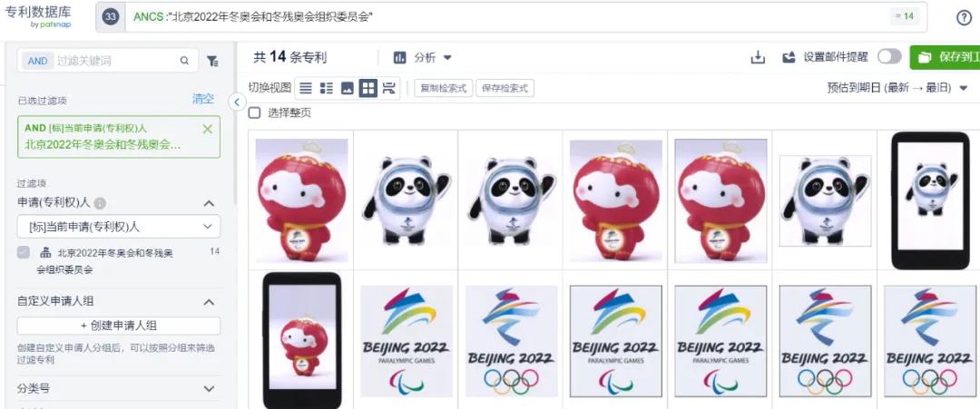Screen dimensions: 980x409
Task: Collapse the left filter sidebar arrow
Action: tap(237, 102)
